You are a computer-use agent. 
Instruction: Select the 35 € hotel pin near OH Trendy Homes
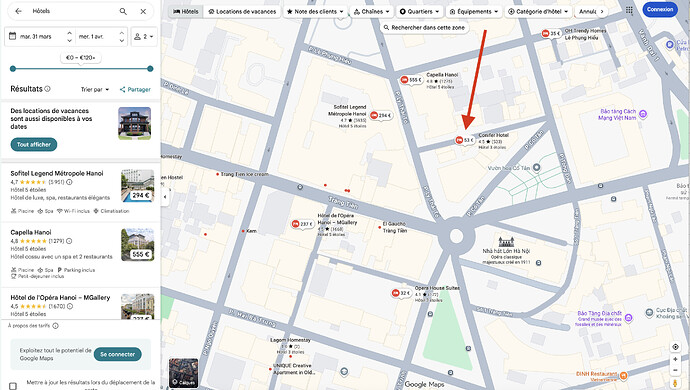click(x=551, y=33)
